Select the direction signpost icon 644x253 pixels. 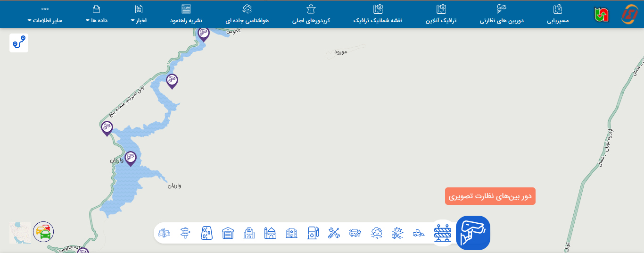[x=186, y=233]
